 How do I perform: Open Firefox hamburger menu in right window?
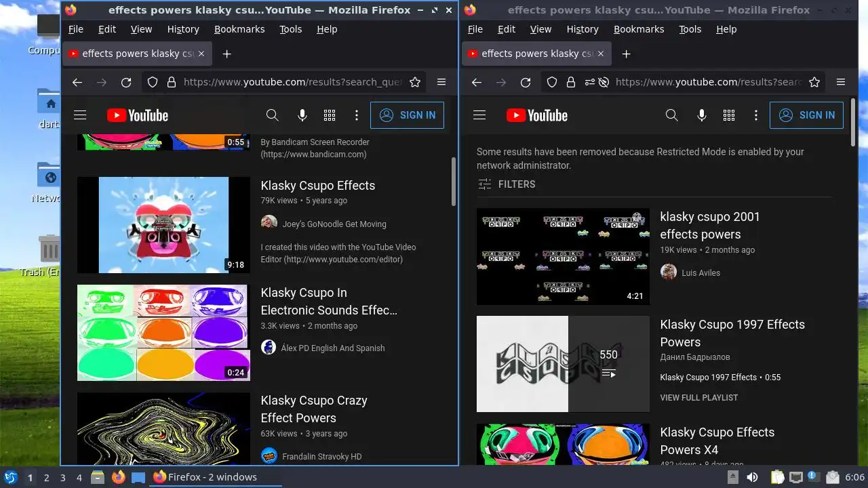coord(841,82)
